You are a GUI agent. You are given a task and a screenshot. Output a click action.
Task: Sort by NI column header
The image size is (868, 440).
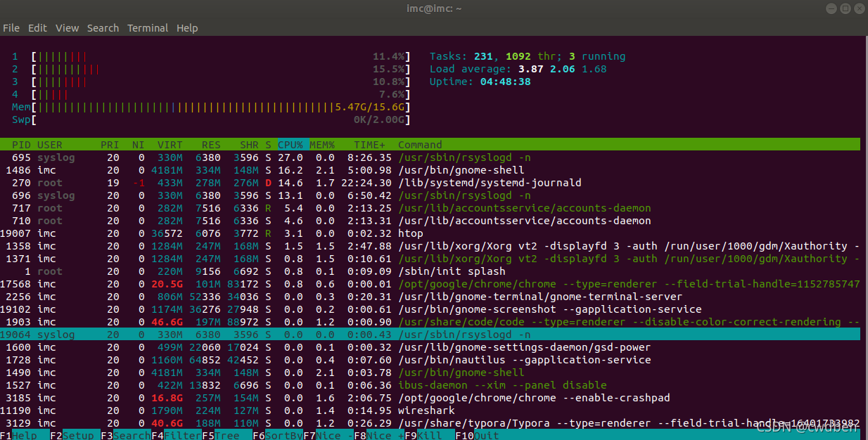point(139,145)
